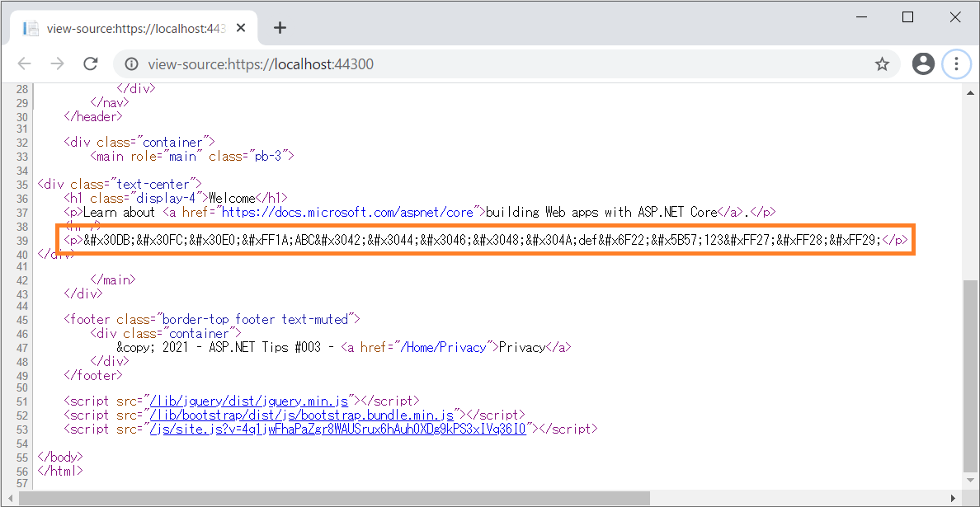980x507 pixels.
Task: Open the /js/site.js?v= script link
Action: coord(337,429)
